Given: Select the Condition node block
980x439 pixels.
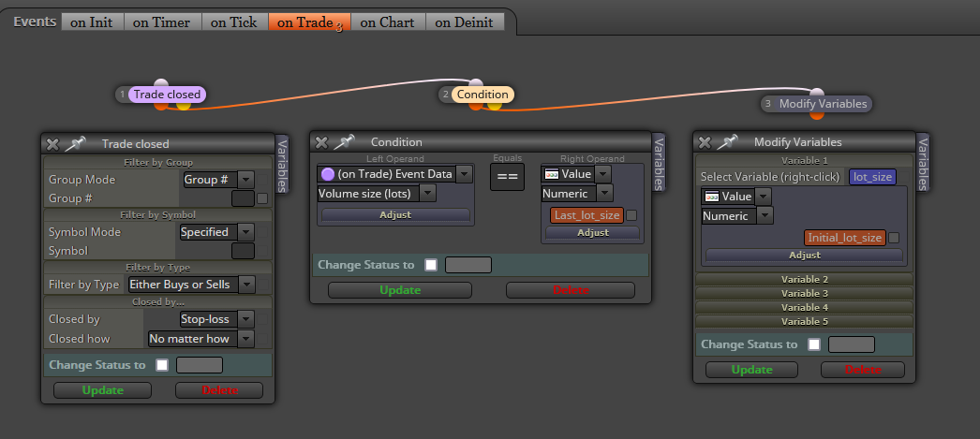Looking at the screenshot, I should coord(482,95).
